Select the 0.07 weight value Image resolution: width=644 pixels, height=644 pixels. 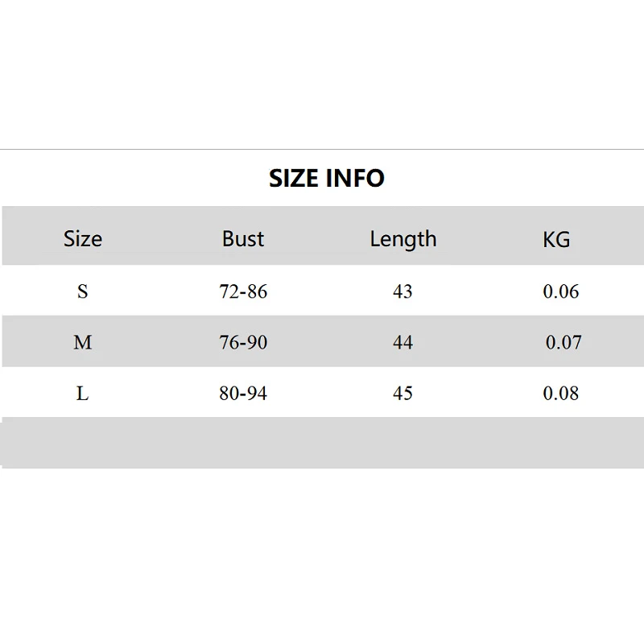[563, 343]
